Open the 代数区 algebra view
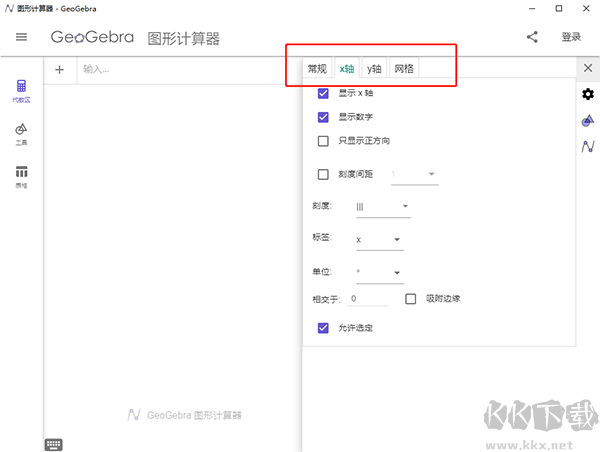Image resolution: width=600 pixels, height=452 pixels. (x=21, y=91)
